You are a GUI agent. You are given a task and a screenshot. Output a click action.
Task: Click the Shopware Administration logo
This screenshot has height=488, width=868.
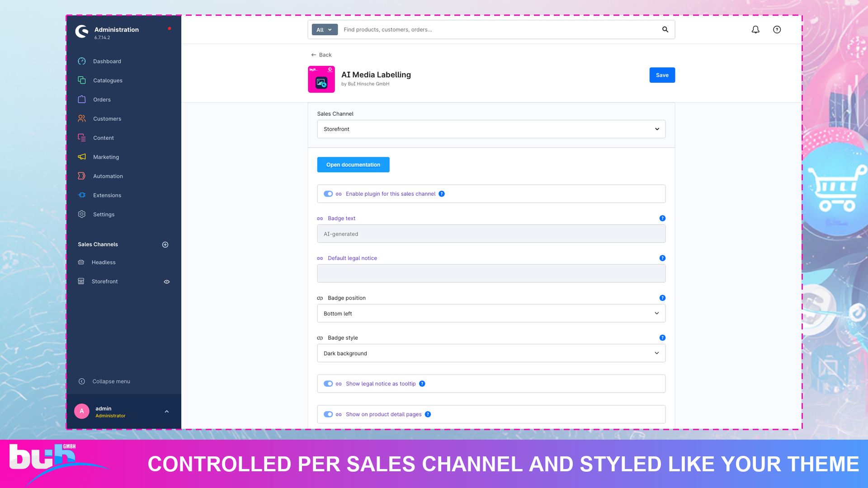(82, 31)
